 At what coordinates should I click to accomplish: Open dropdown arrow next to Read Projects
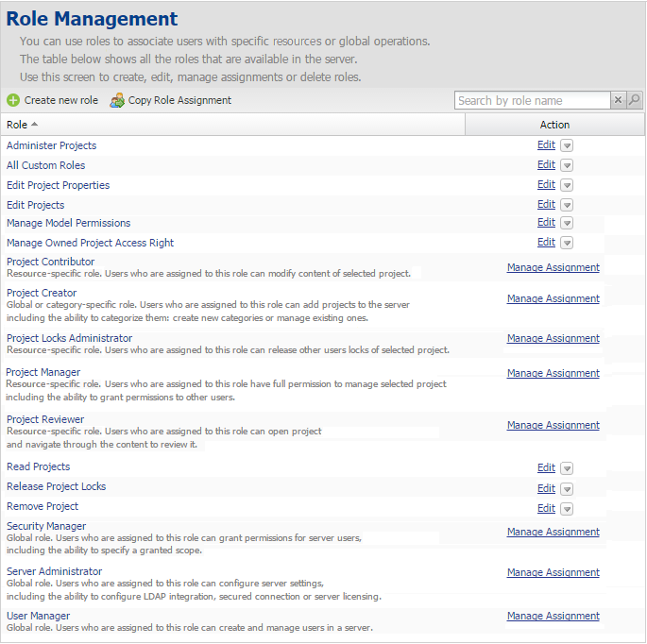coord(567,468)
